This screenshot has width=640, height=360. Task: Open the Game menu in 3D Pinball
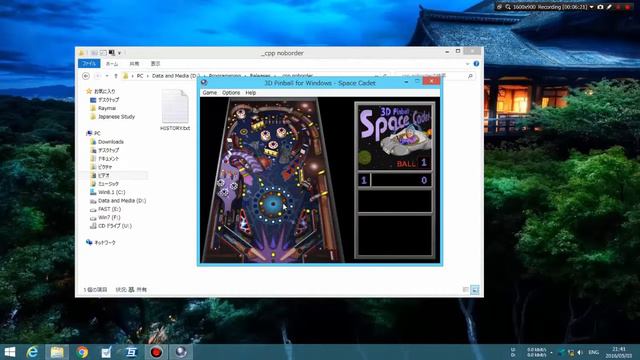209,93
